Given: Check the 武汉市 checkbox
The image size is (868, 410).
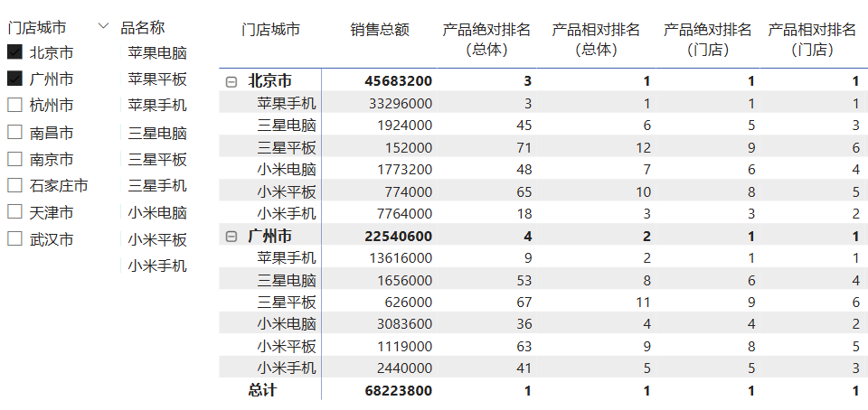Looking at the screenshot, I should [x=15, y=238].
